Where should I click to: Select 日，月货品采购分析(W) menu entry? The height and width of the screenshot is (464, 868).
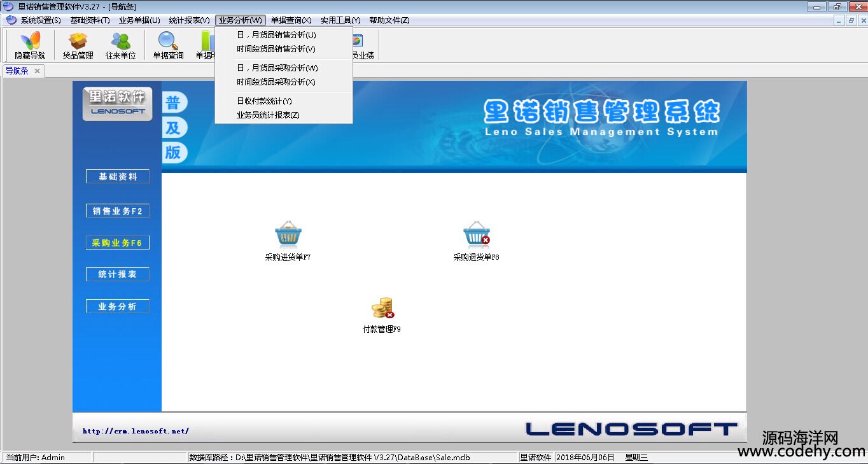point(284,68)
